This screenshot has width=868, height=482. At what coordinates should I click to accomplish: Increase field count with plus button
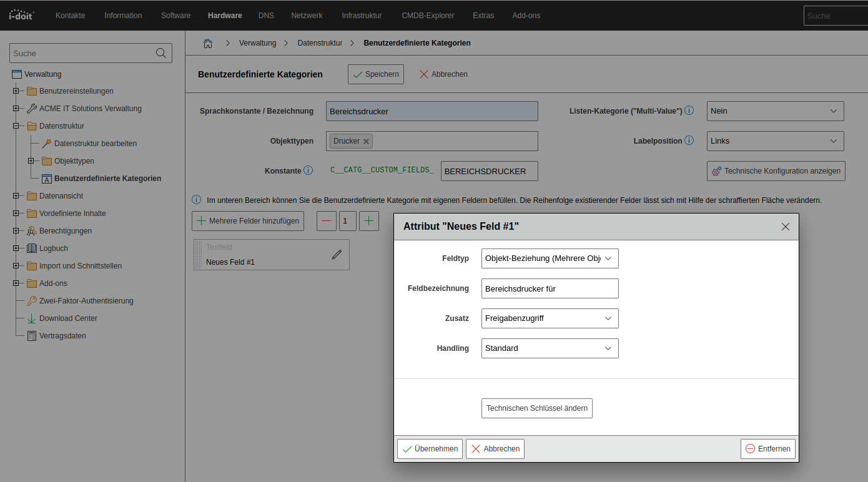[369, 220]
